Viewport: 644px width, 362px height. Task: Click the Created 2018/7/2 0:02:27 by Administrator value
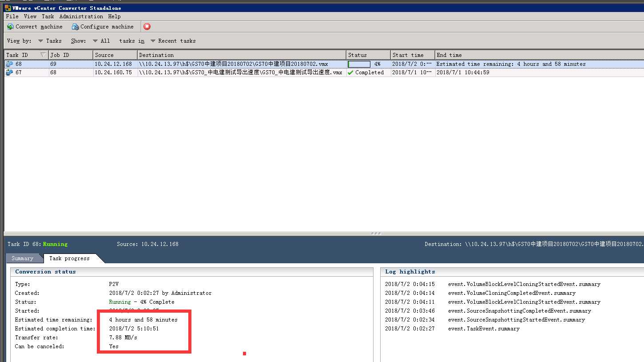point(160,293)
